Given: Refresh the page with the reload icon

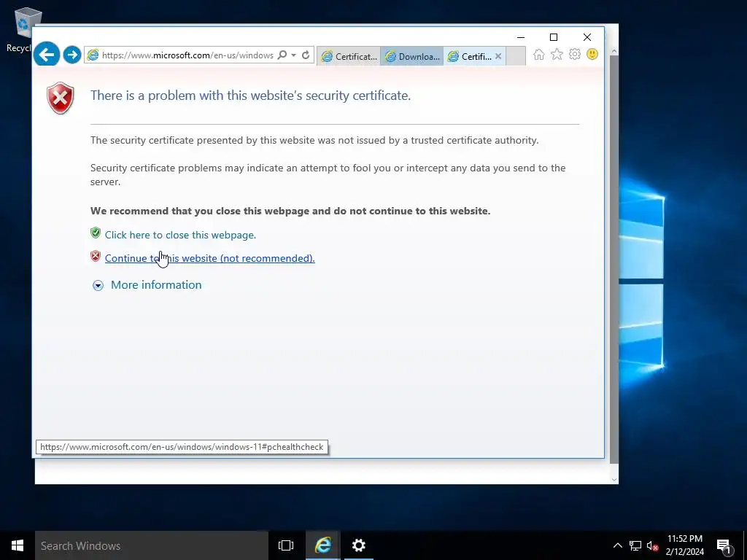Looking at the screenshot, I should coord(306,55).
